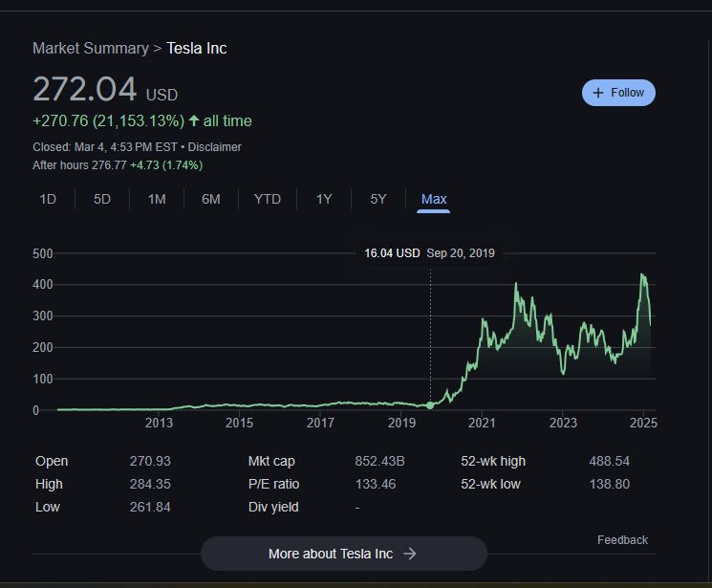The width and height of the screenshot is (712, 588).
Task: Open More about Tesla Inc
Action: (x=344, y=554)
